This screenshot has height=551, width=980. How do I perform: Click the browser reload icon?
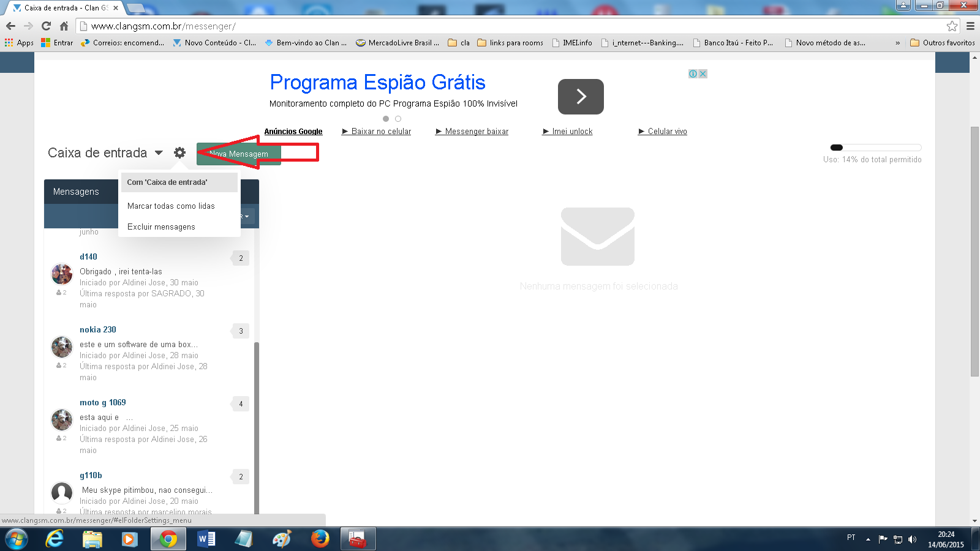[x=46, y=26]
